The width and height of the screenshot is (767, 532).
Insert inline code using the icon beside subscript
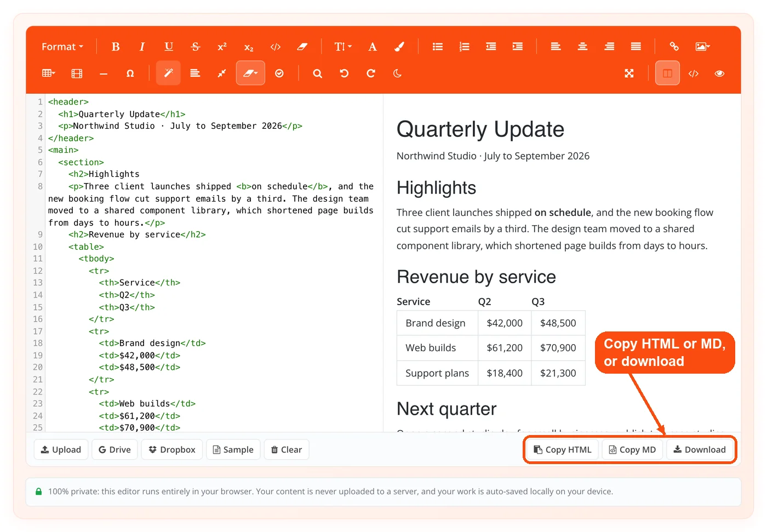pyautogui.click(x=276, y=47)
